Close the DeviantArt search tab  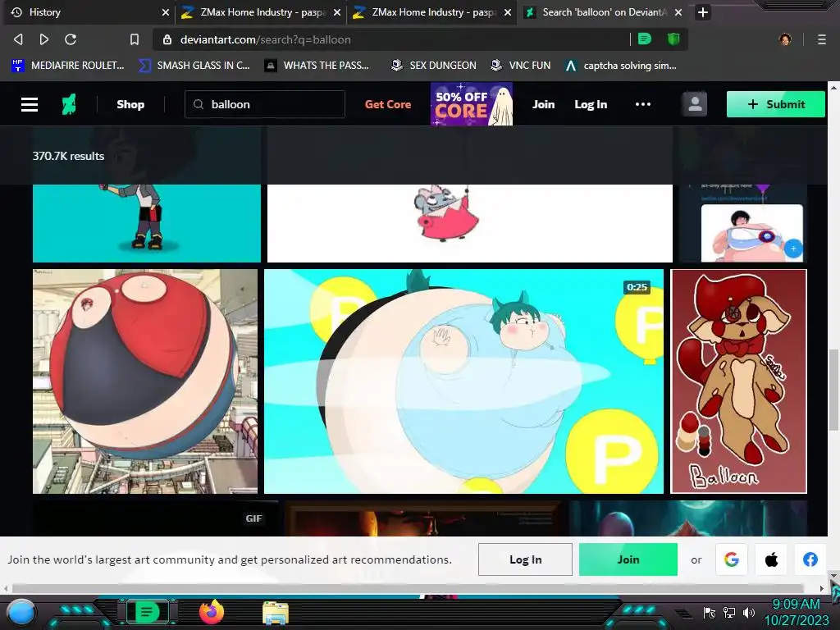pyautogui.click(x=678, y=12)
